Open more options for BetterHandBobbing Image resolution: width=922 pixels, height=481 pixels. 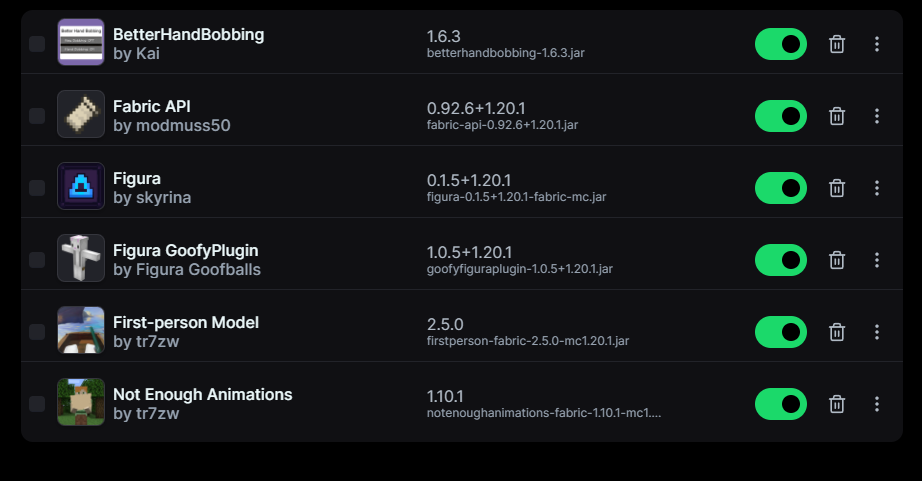tap(877, 44)
